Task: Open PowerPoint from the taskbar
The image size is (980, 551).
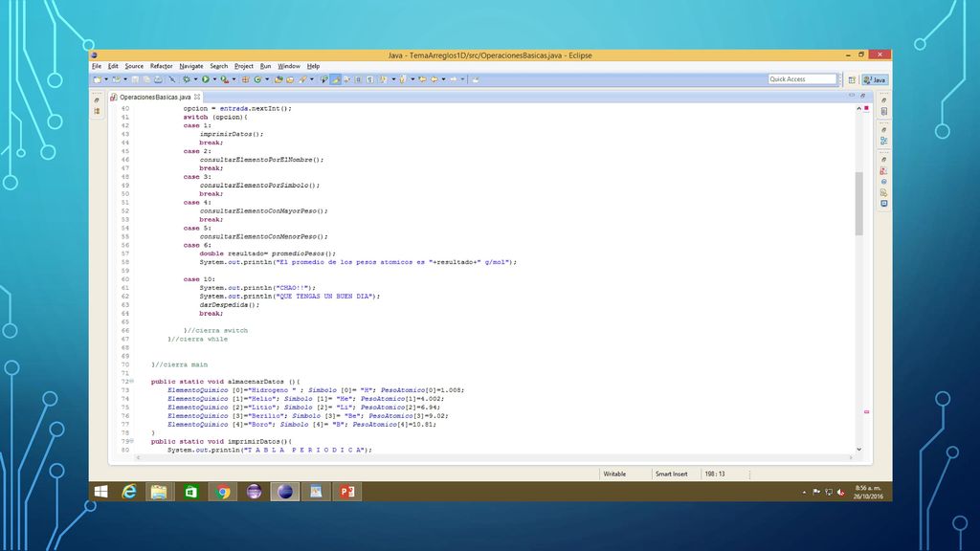Action: [346, 492]
